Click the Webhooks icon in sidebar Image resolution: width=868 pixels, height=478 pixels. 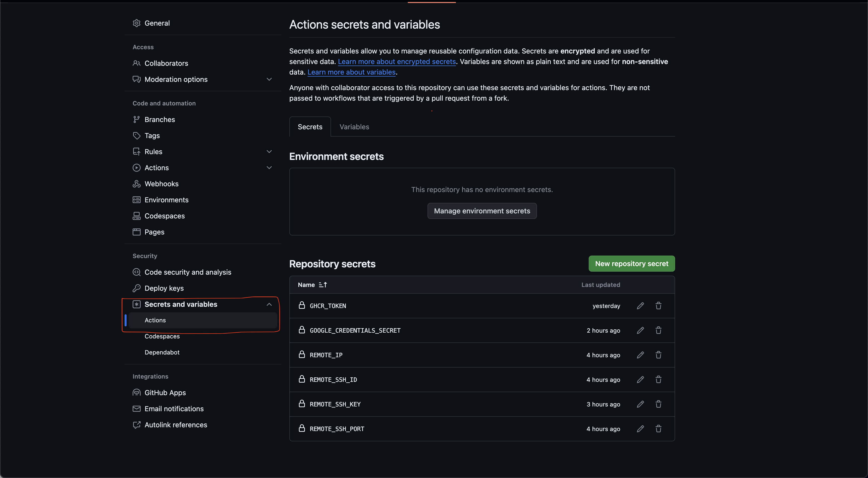tap(136, 184)
